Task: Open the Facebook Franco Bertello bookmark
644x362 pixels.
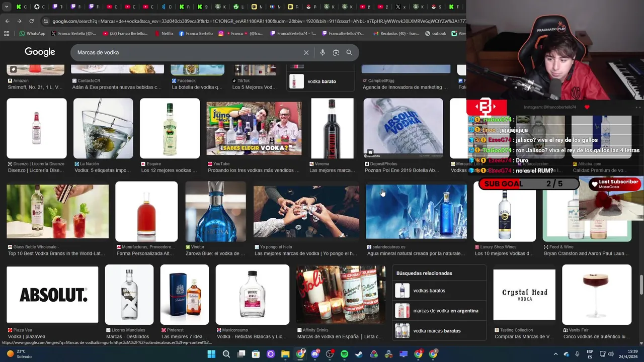Action: coord(196,34)
